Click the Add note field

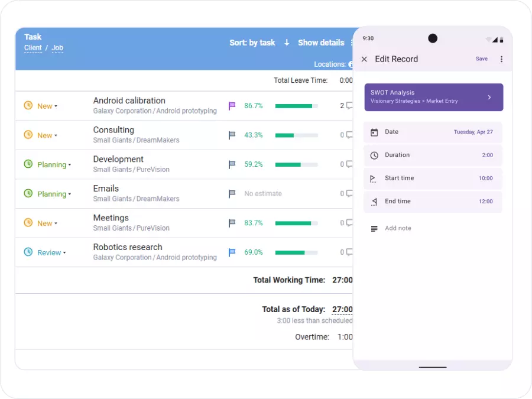tap(398, 228)
